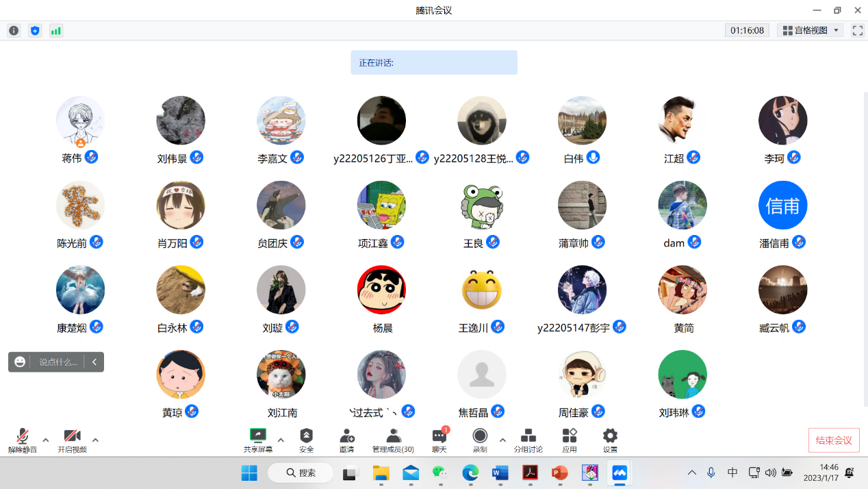Open Breakout Rooms (分组讨论)
This screenshot has height=489, width=868.
(x=528, y=440)
